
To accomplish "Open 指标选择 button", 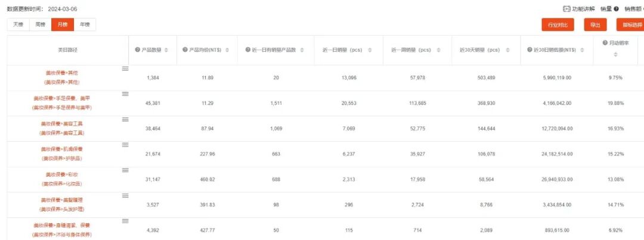I will tap(630, 24).
